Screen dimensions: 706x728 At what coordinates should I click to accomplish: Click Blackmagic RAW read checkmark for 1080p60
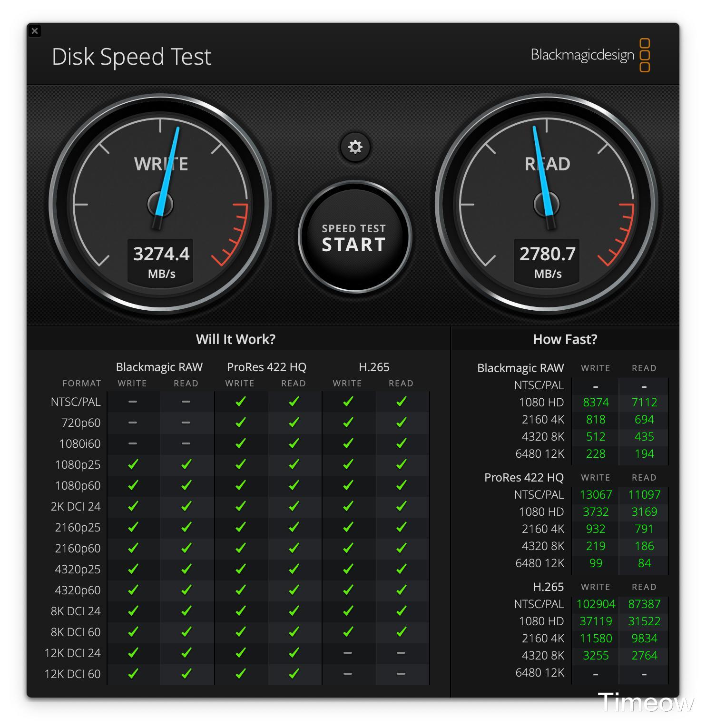point(186,485)
